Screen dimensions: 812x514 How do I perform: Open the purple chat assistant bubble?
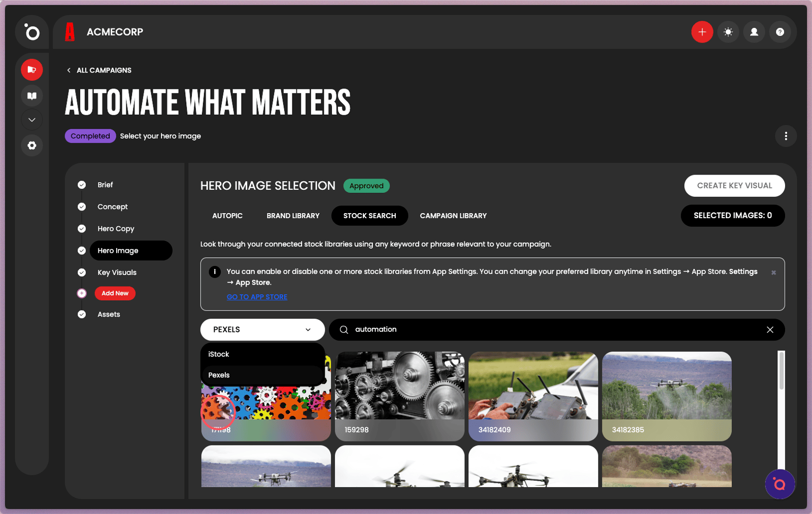click(x=780, y=484)
